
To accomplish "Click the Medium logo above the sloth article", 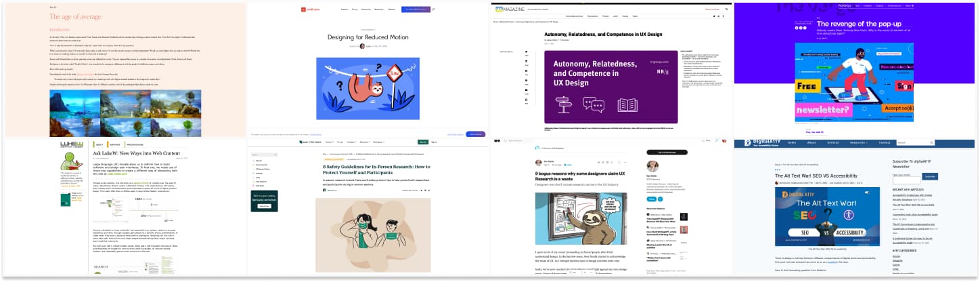I will [497, 140].
